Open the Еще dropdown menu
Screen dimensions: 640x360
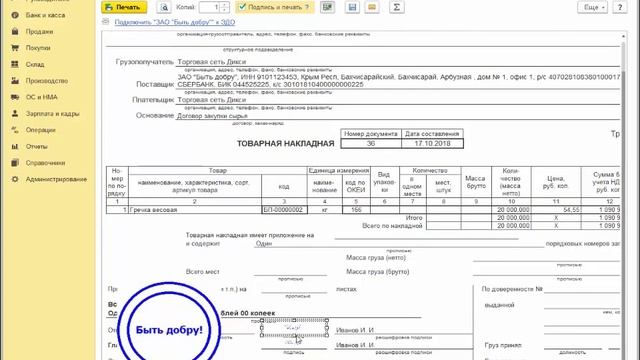pyautogui.click(x=592, y=7)
